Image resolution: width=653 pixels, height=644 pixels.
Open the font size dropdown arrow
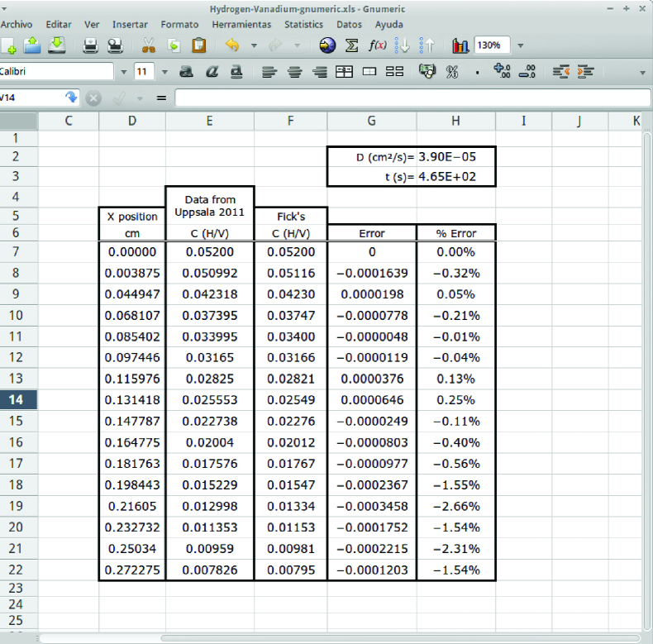point(164,72)
